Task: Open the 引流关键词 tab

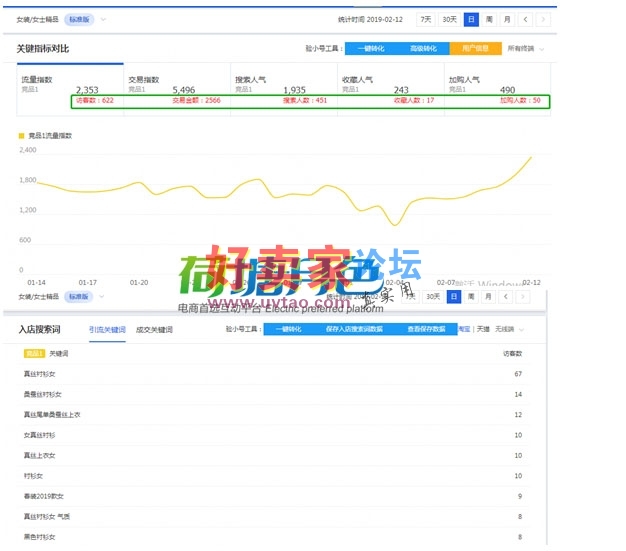Action: click(107, 329)
